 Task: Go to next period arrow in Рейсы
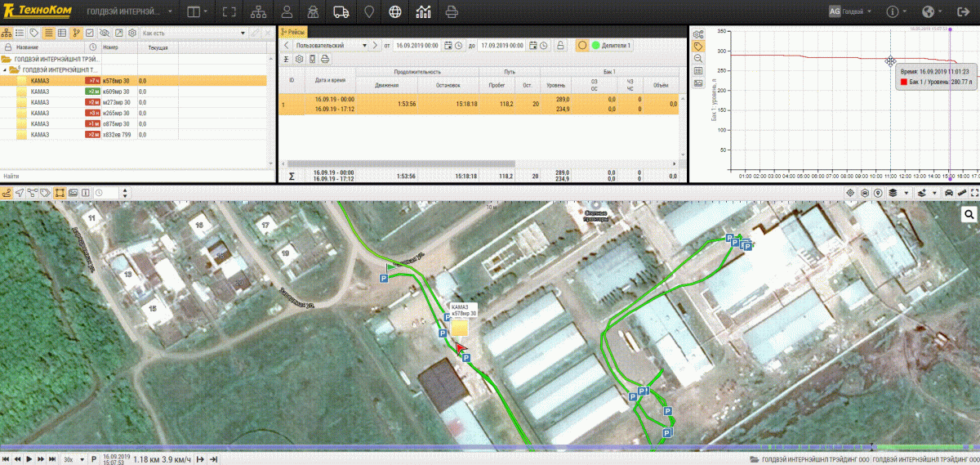point(376,46)
